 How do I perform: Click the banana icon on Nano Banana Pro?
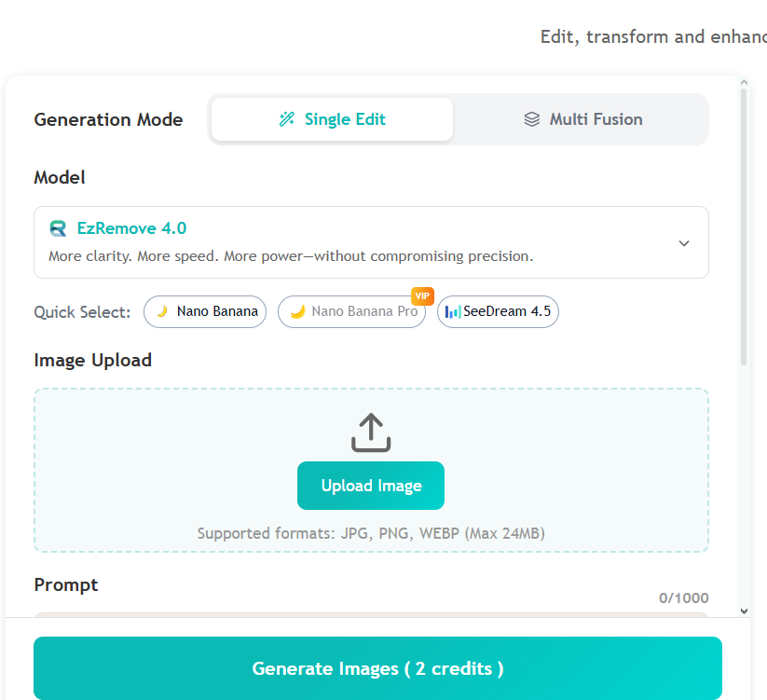(x=297, y=312)
